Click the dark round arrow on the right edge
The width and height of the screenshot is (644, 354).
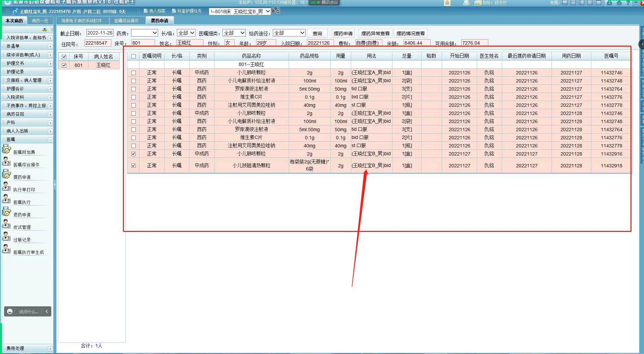point(641,44)
